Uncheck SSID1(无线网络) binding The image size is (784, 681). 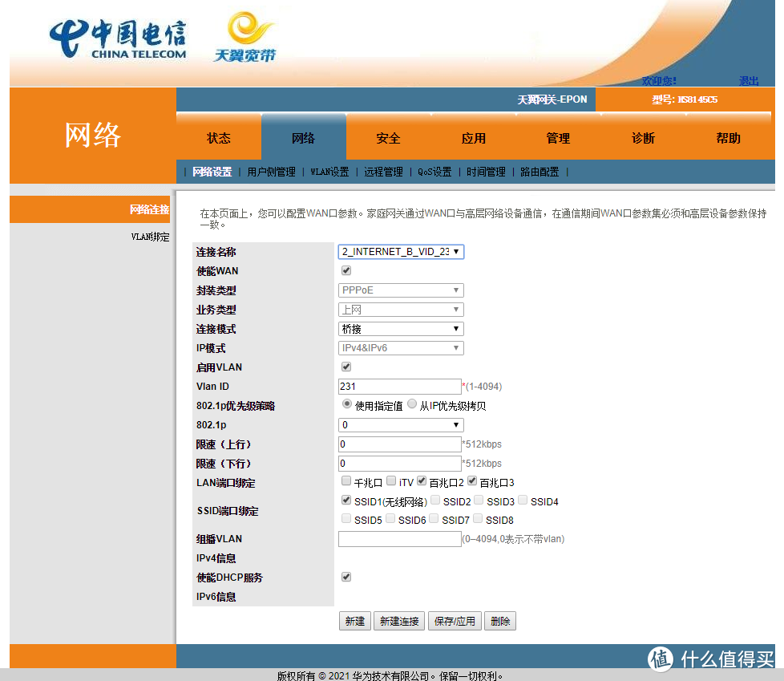pos(345,499)
